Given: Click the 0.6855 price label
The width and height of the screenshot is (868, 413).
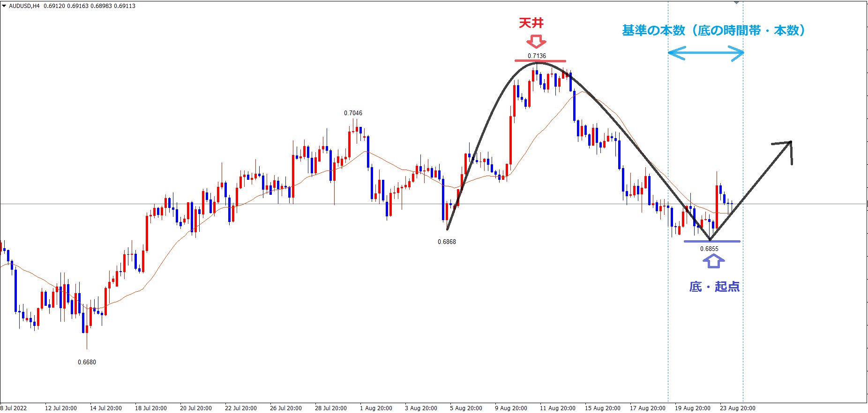Looking at the screenshot, I should point(709,249).
